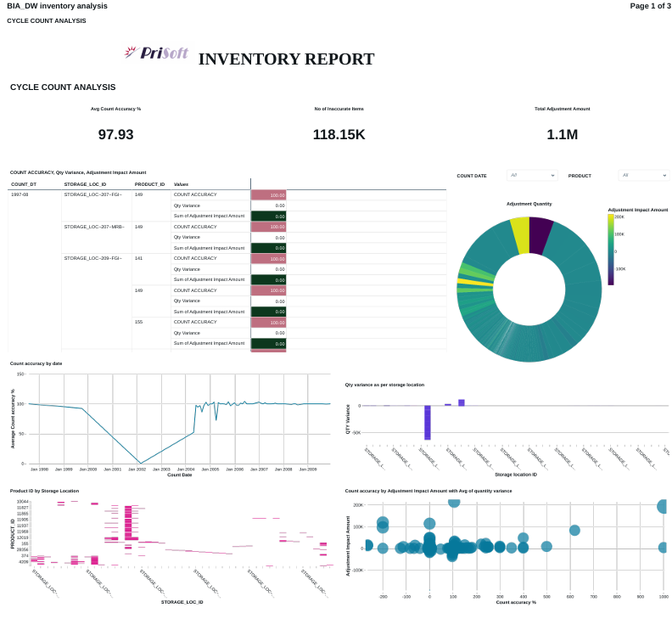672x630 pixels.
Task: Click the No of Inaccurate Items value 118.15K
Action: coord(339,134)
